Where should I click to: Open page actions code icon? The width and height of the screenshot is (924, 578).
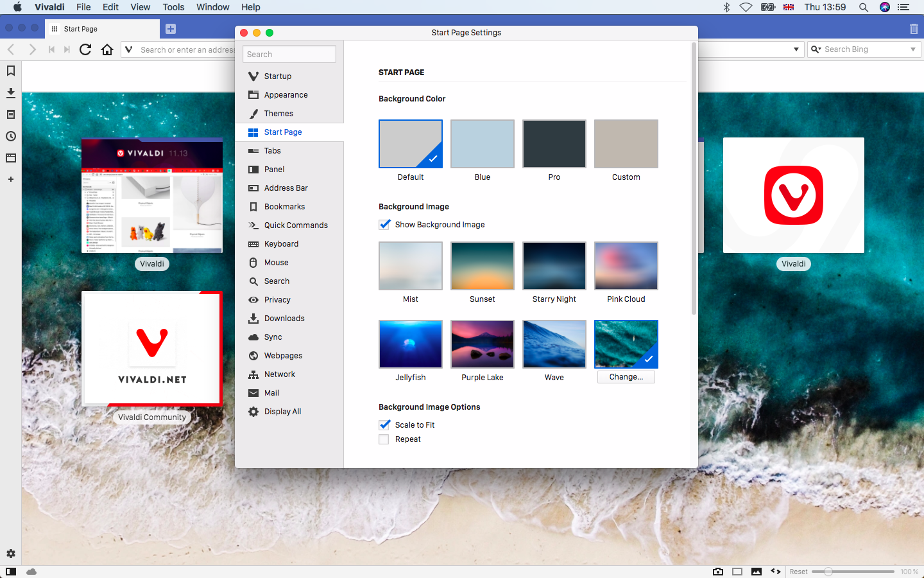point(776,572)
